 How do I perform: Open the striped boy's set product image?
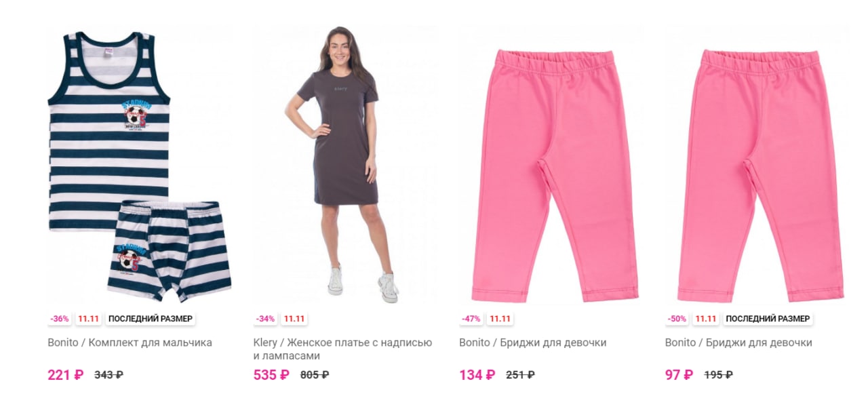(140, 166)
